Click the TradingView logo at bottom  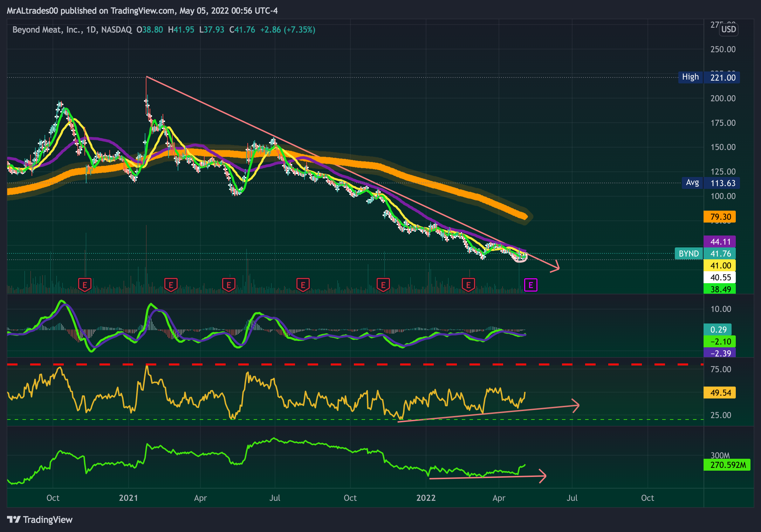(40, 519)
